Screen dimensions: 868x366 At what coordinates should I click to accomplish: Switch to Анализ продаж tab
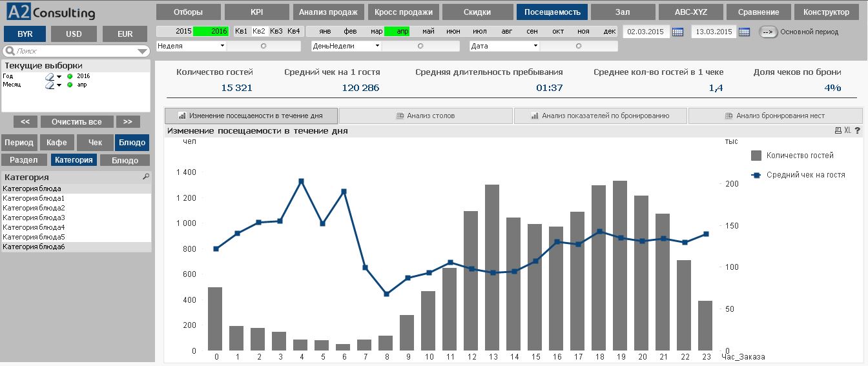tap(327, 12)
